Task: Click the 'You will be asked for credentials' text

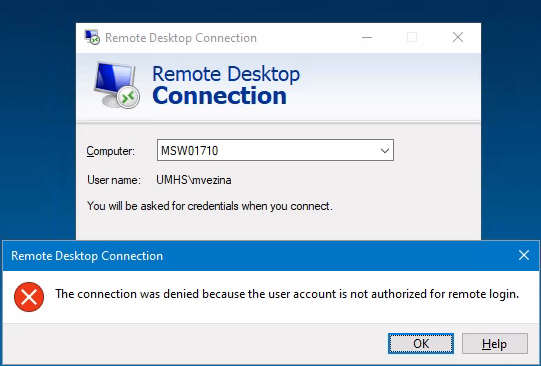Action: (210, 206)
